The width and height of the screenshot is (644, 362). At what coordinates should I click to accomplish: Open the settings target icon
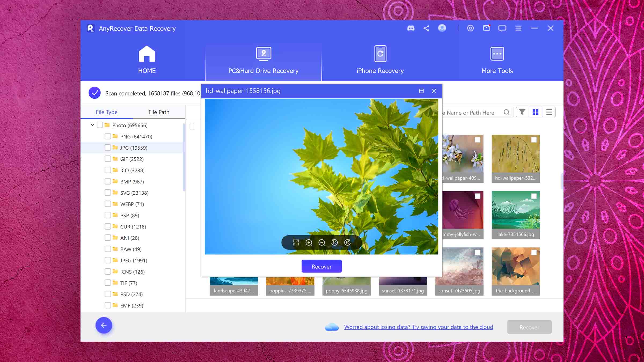pos(470,28)
